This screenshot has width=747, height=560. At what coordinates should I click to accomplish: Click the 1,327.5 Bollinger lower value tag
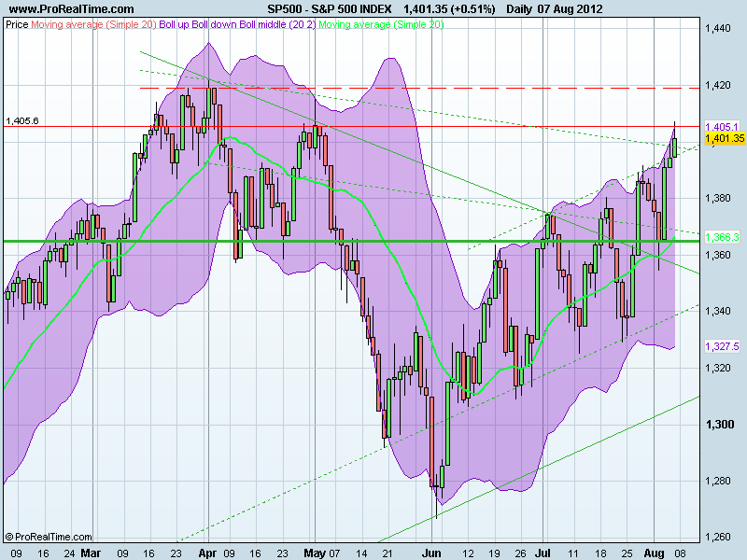click(x=722, y=346)
